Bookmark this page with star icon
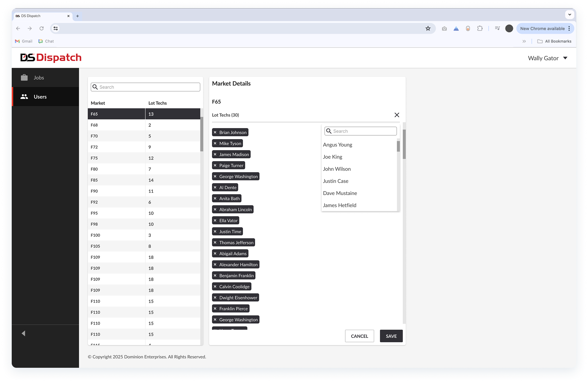588x383 pixels. (428, 28)
